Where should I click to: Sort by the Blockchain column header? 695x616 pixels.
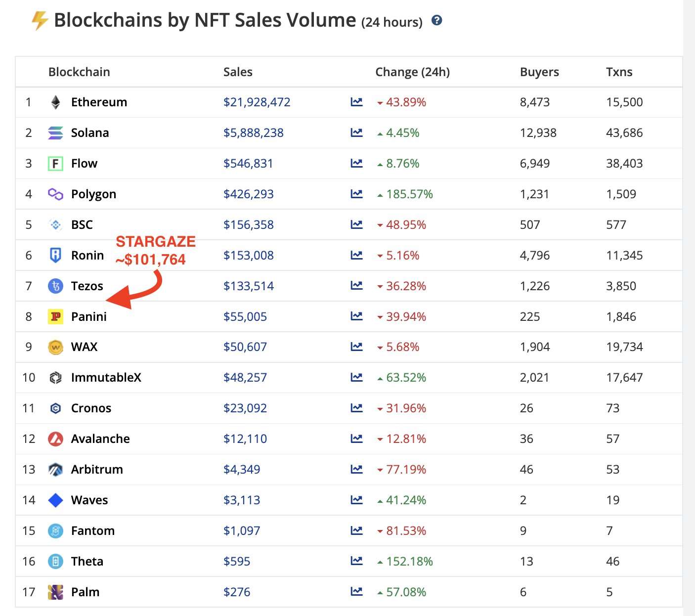pos(79,72)
